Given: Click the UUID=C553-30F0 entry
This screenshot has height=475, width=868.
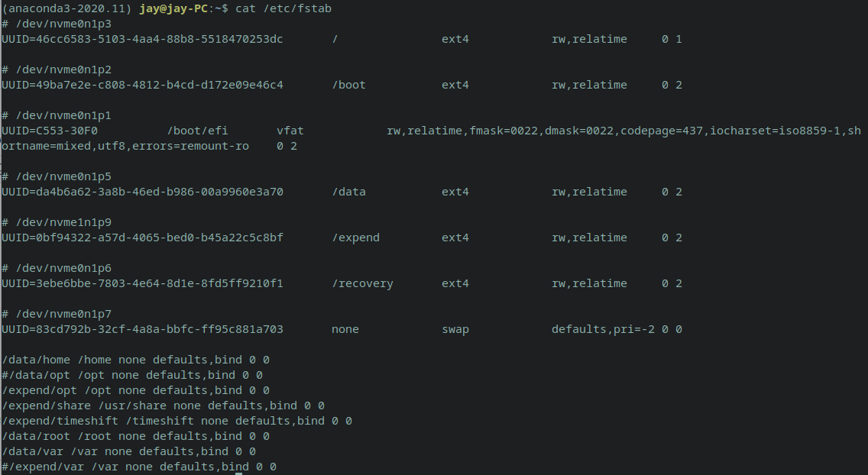Looking at the screenshot, I should click(x=50, y=131).
